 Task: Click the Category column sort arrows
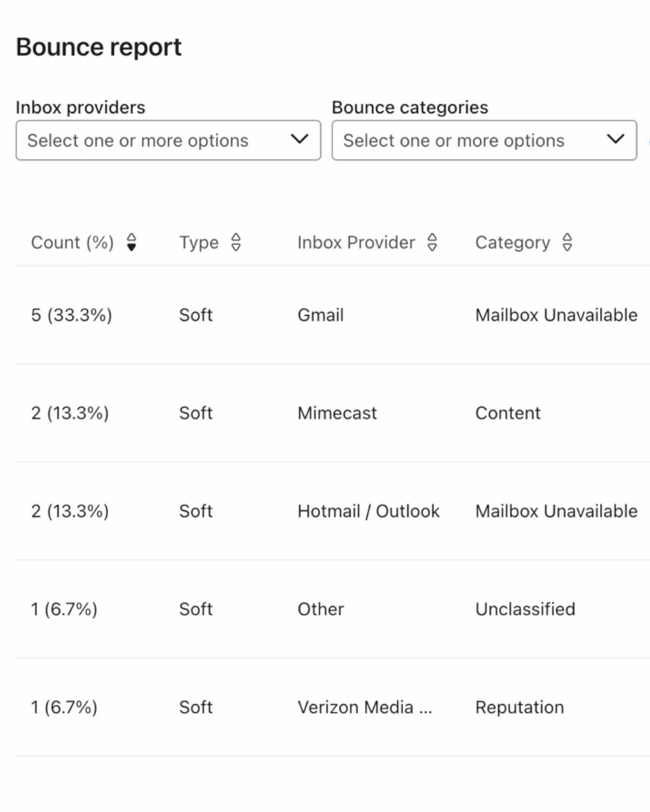click(x=567, y=242)
